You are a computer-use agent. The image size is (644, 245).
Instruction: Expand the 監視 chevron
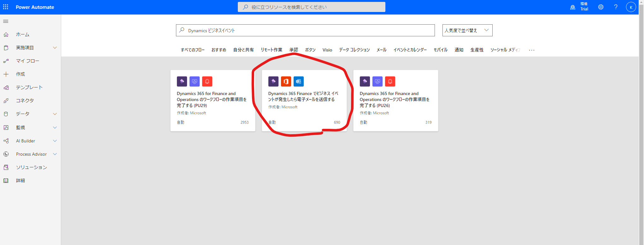coord(55,128)
